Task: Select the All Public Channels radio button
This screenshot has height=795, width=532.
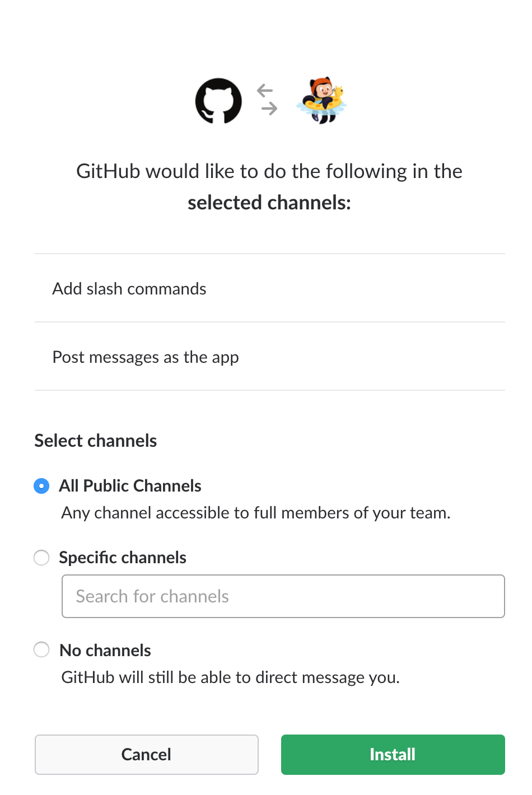Action: point(41,486)
